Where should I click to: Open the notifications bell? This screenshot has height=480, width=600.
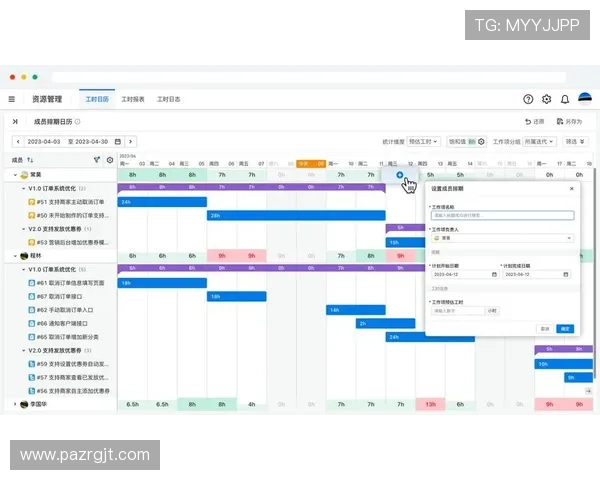coord(565,100)
